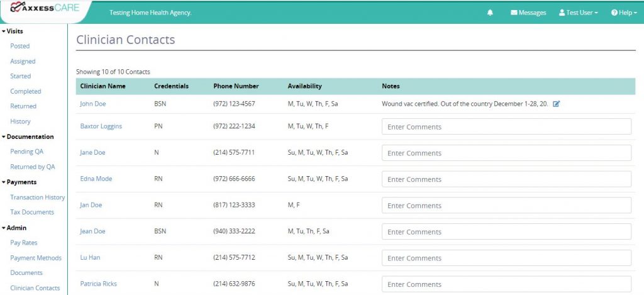Click Jan Doe's availability M, F
The image size is (644, 295).
pyautogui.click(x=294, y=205)
